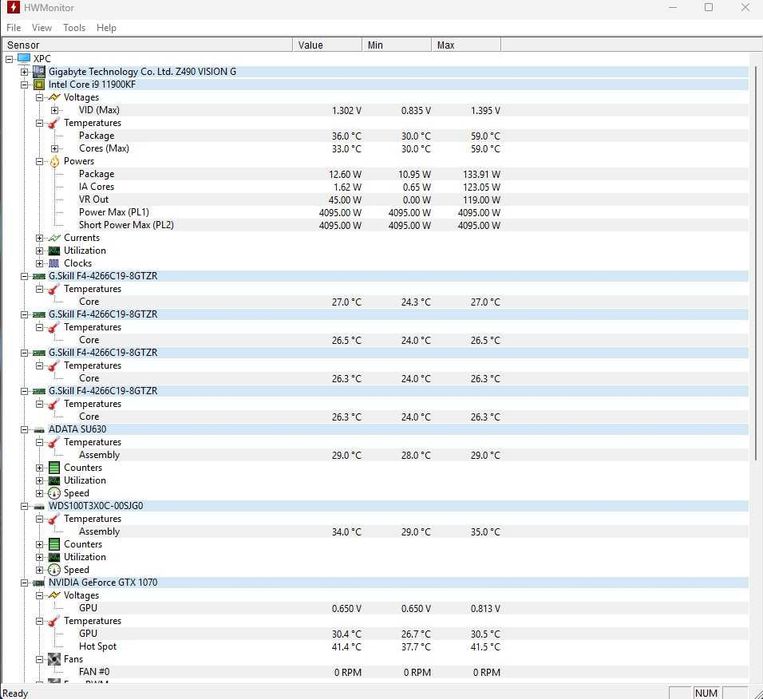Click the Value column header
763x699 pixels.
pyautogui.click(x=327, y=45)
